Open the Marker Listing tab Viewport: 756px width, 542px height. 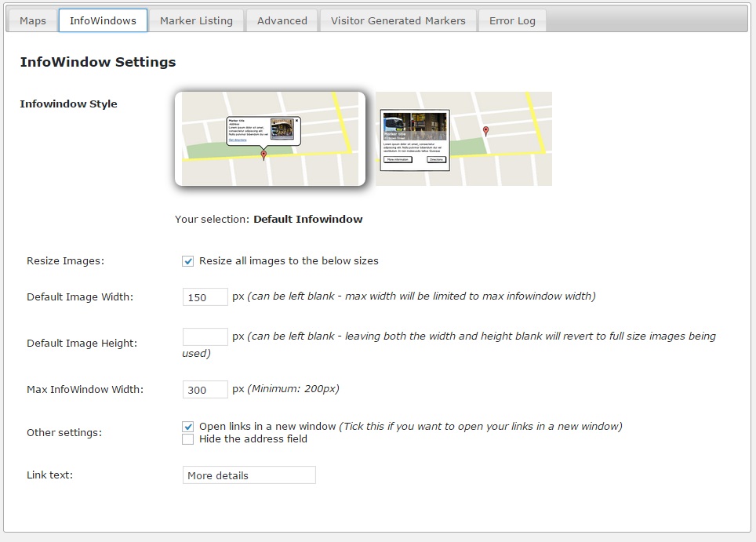click(196, 20)
